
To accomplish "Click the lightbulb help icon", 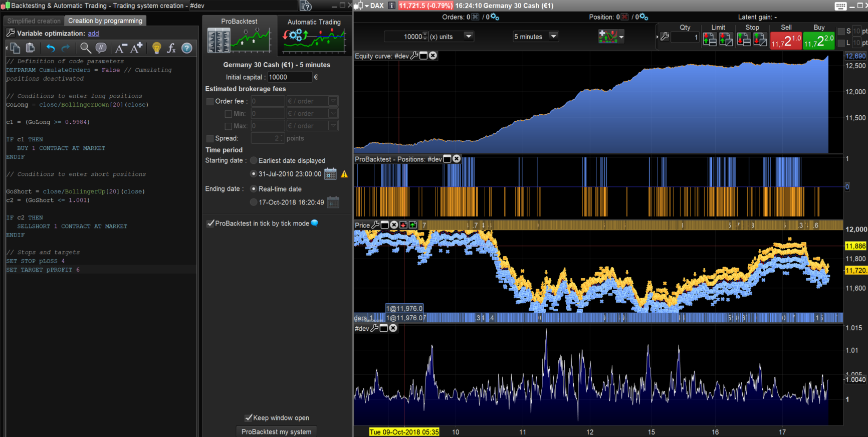I will pyautogui.click(x=157, y=48).
